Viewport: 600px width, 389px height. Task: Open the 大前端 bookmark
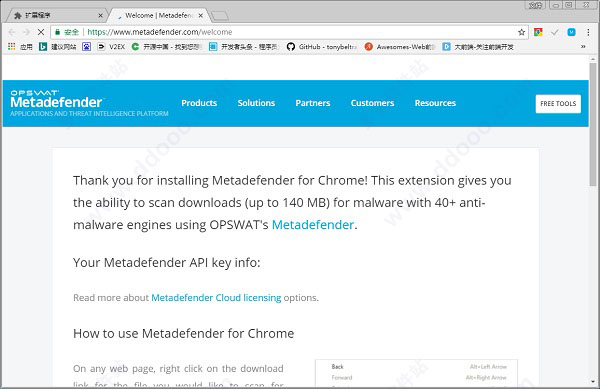(x=478, y=47)
